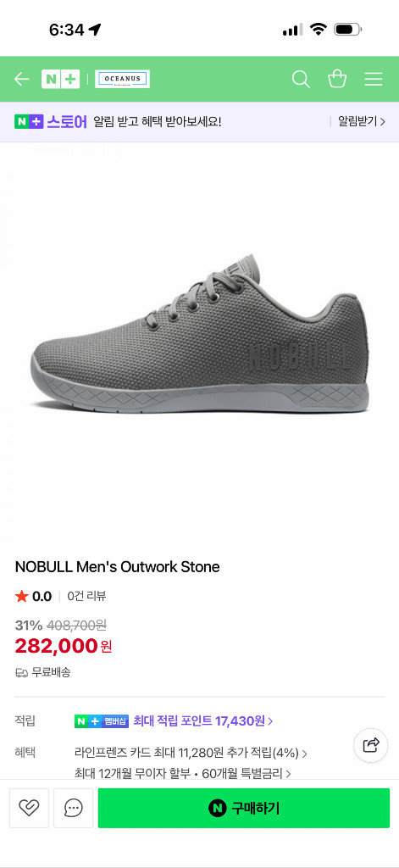The image size is (399, 868).
Task: Tap the green 구매하기 buy button
Action: (x=243, y=808)
